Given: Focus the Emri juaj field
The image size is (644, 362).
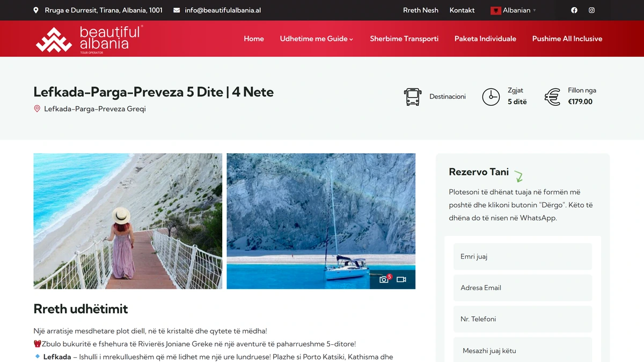Looking at the screenshot, I should click(x=523, y=256).
